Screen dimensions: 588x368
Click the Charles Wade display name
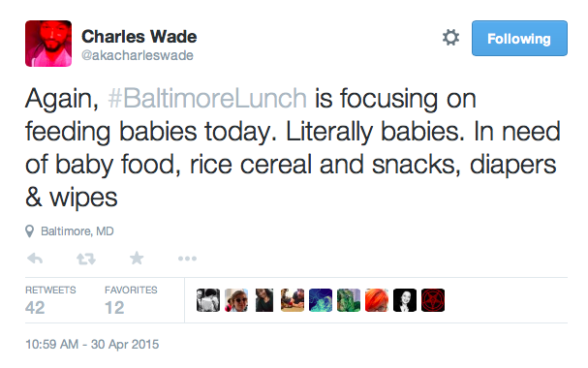pyautogui.click(x=139, y=37)
